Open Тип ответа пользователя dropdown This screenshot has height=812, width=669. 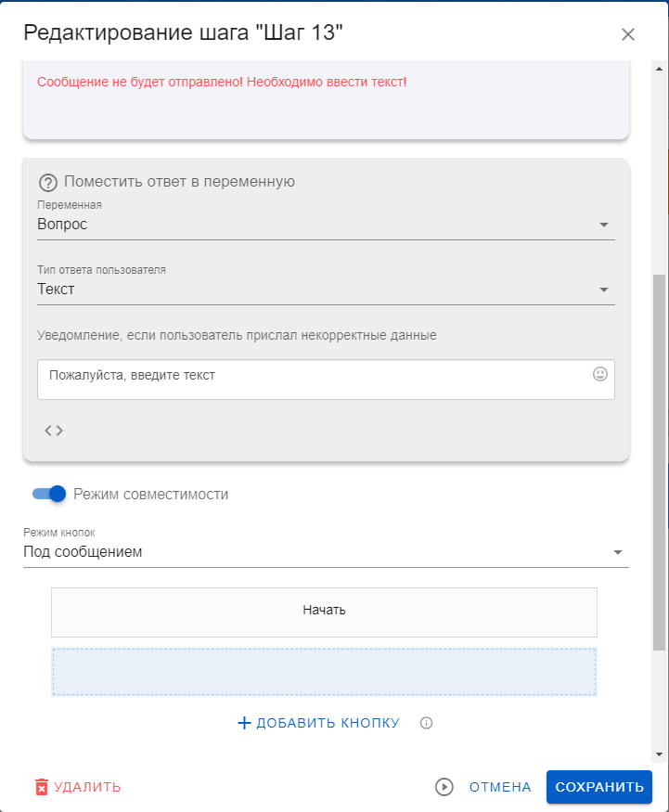tap(604, 290)
